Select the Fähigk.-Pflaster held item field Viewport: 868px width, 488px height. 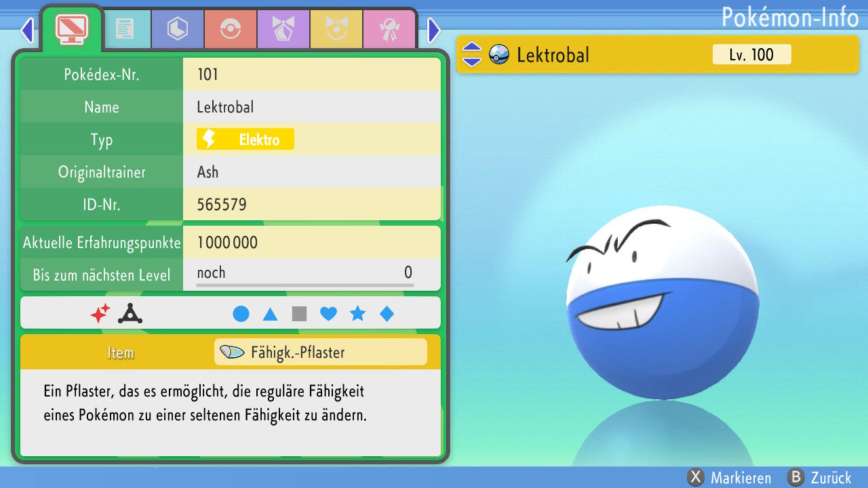tap(320, 352)
